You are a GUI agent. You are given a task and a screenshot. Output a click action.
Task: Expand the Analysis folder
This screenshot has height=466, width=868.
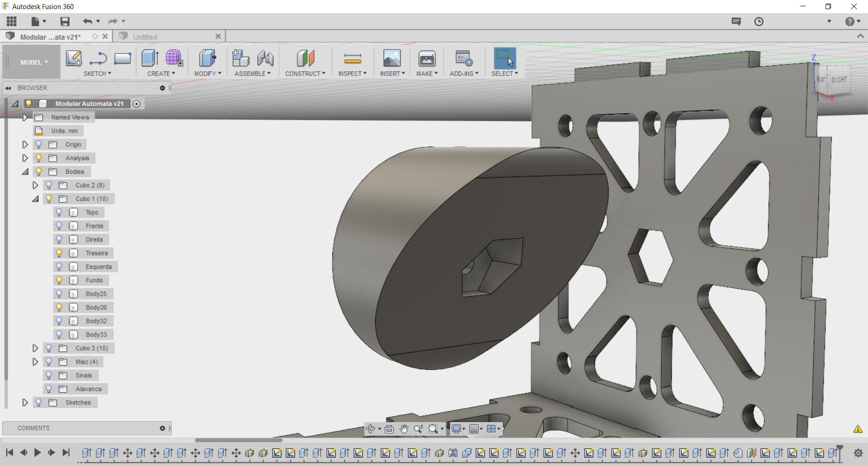(25, 158)
